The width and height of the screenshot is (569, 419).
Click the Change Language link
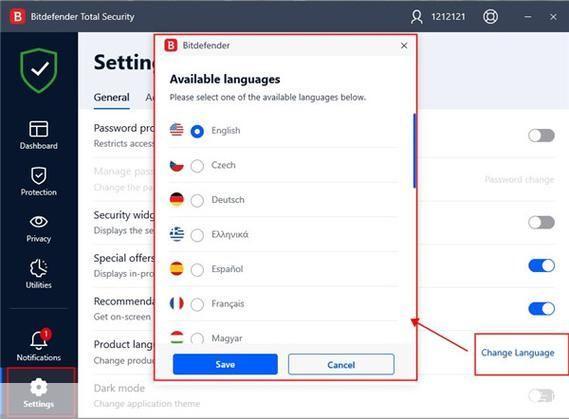point(518,353)
